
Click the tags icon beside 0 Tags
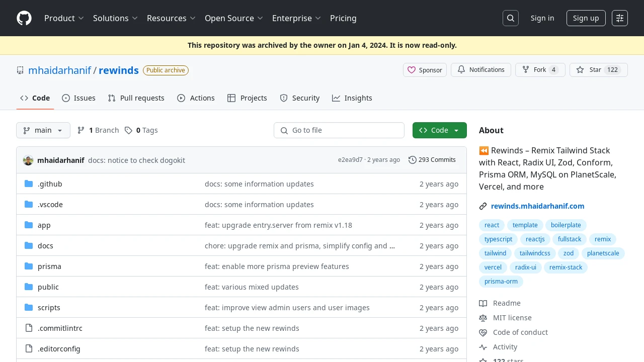click(x=129, y=130)
